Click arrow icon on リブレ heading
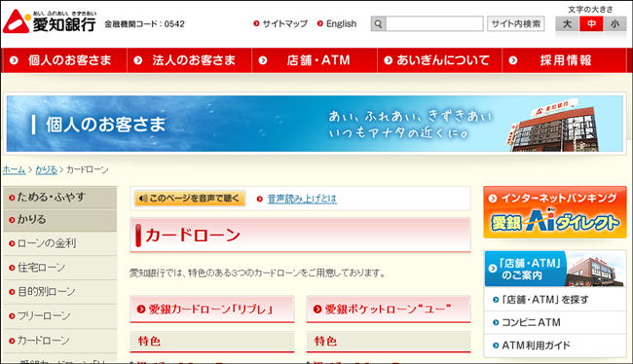This screenshot has width=633, height=364. pos(141,309)
